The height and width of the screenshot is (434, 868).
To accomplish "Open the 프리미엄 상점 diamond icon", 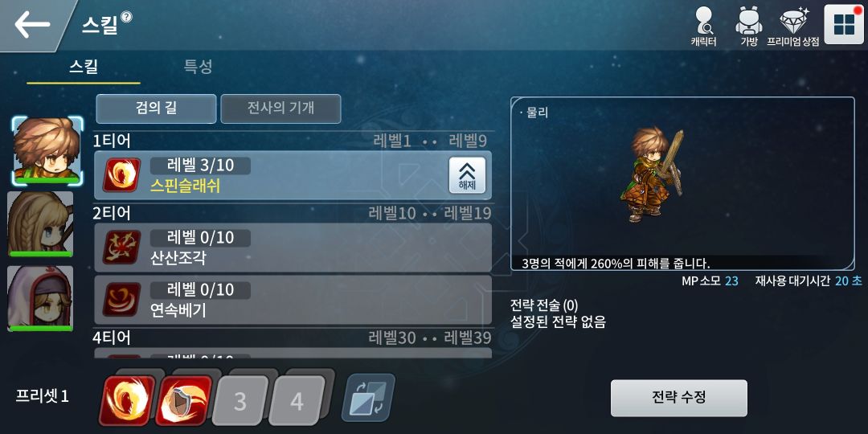I will [x=793, y=26].
